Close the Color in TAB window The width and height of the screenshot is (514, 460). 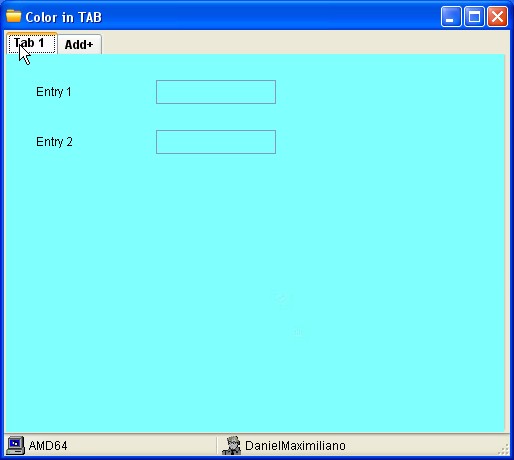coord(497,16)
